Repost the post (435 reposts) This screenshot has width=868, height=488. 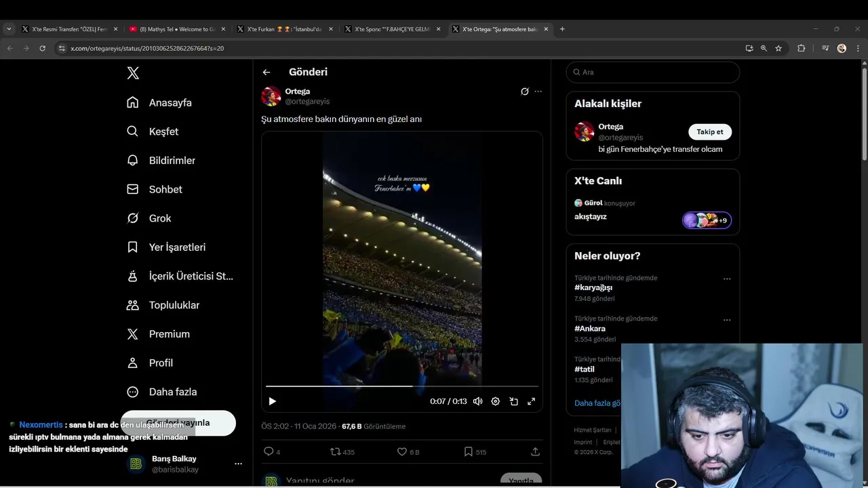[342, 451]
